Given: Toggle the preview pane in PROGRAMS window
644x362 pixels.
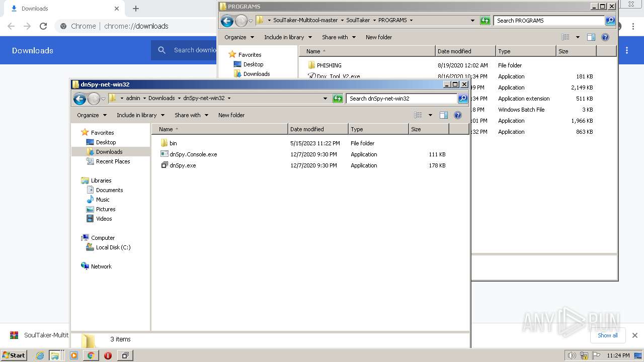Looking at the screenshot, I should click(x=591, y=37).
